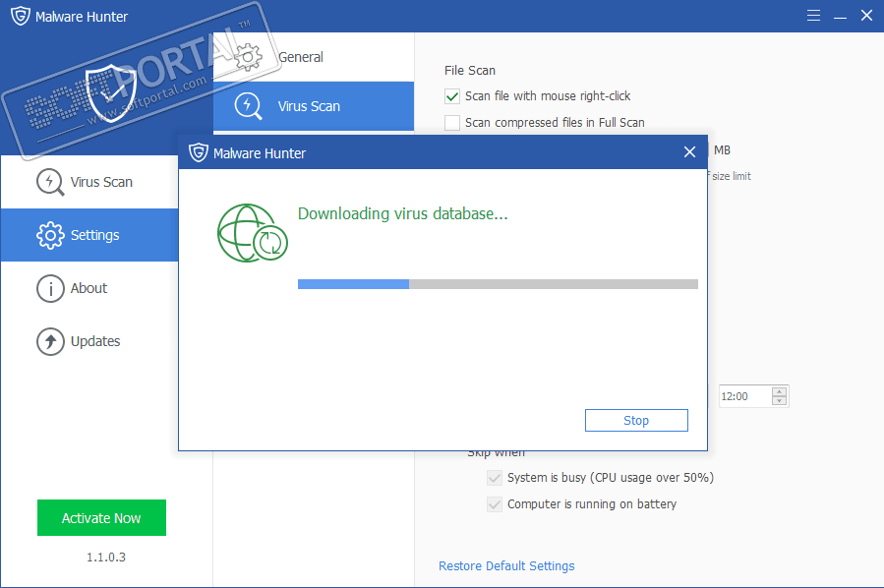Click Restore Default Settings link
Screen dimensions: 884x588
click(x=506, y=566)
